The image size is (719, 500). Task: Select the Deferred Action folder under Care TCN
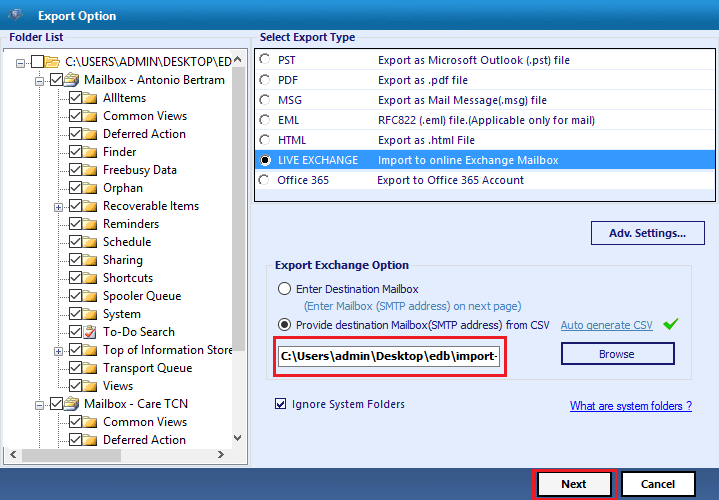coord(144,439)
